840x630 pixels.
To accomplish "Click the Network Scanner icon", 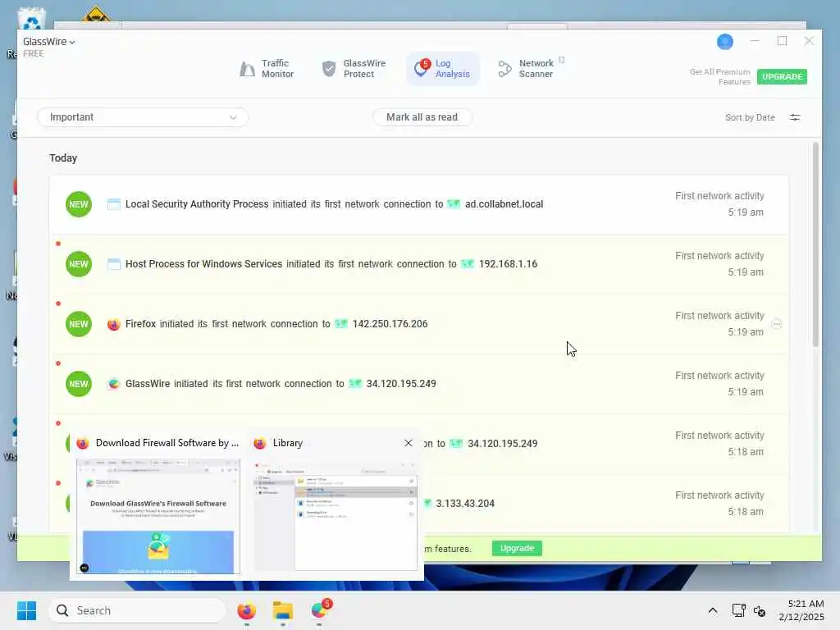I will 504,69.
